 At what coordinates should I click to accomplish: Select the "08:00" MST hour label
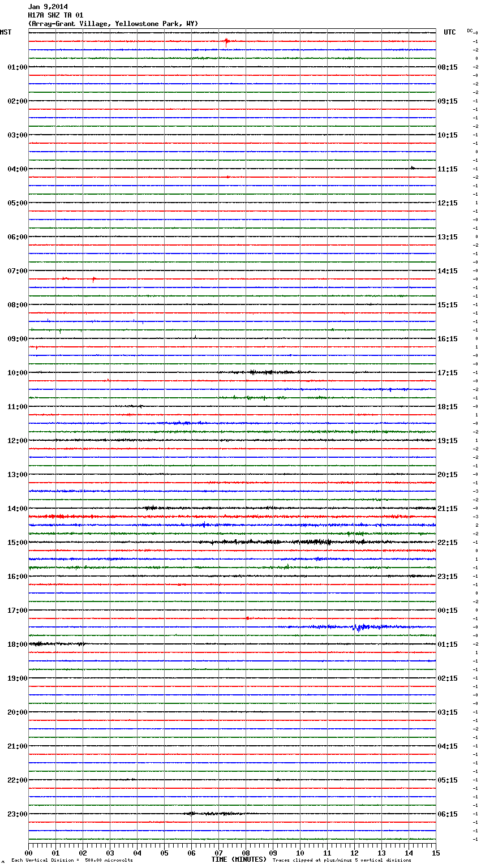point(18,305)
